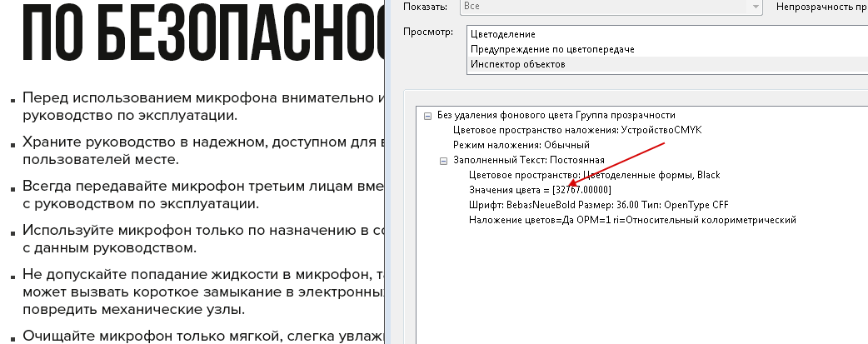The height and width of the screenshot is (344, 868).
Task: Click the 'Очищайте микрофон только мягкой' paragraph
Action: 203,336
